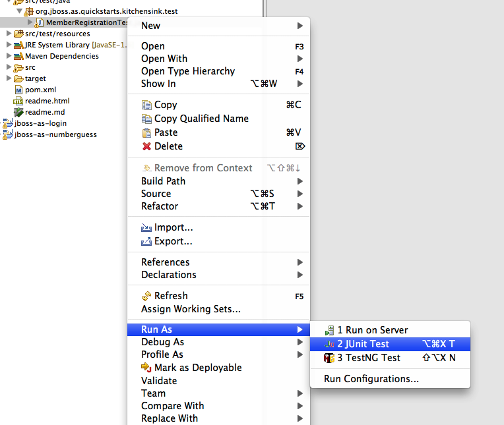Select readme.md in the project tree
This screenshot has height=425, width=504.
[45, 113]
